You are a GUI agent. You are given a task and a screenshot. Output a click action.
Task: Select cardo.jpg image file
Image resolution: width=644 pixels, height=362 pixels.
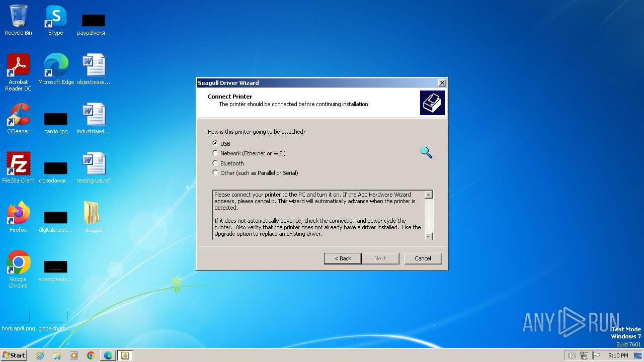tap(56, 123)
